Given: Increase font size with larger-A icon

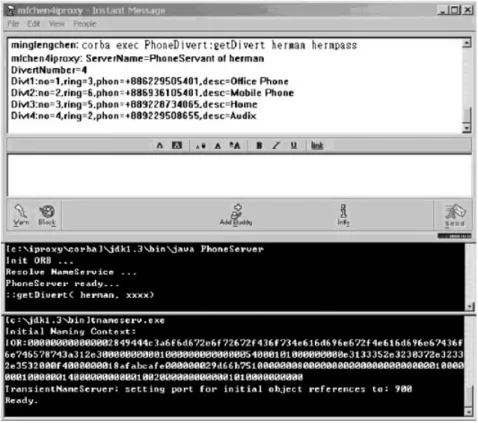Looking at the screenshot, I should (235, 146).
